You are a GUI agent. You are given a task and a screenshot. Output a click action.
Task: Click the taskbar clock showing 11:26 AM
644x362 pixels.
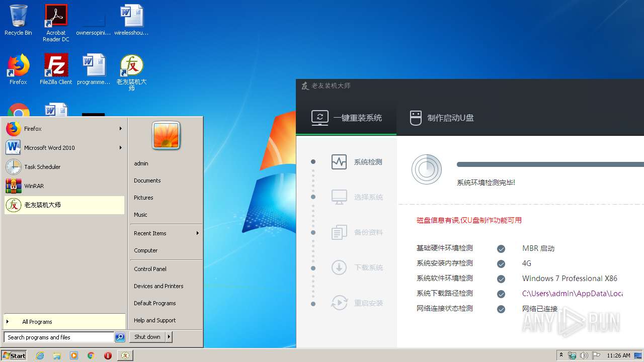(618, 355)
